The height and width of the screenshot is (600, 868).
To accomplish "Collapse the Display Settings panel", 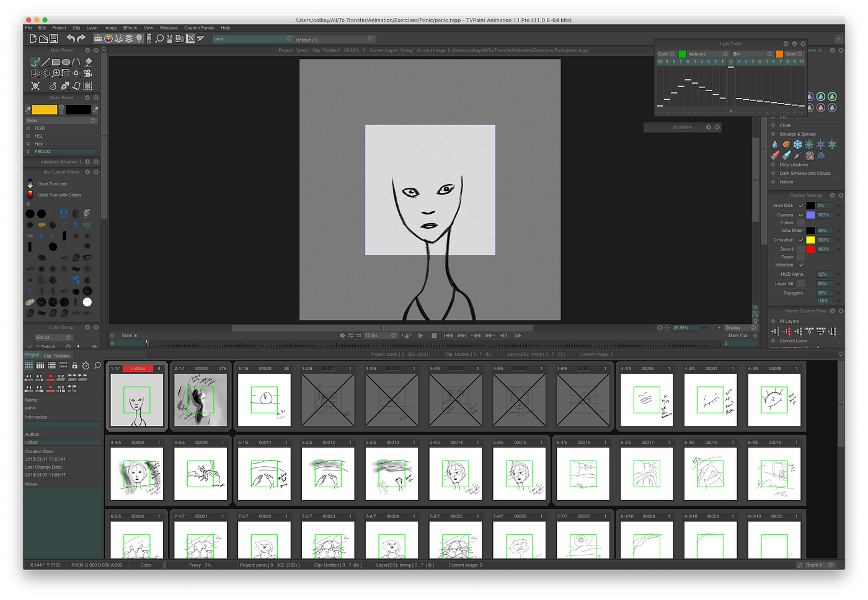I will (x=832, y=195).
